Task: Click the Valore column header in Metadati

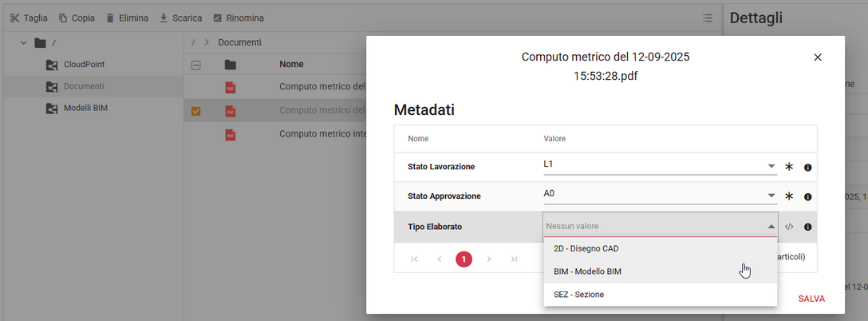Action: click(554, 138)
